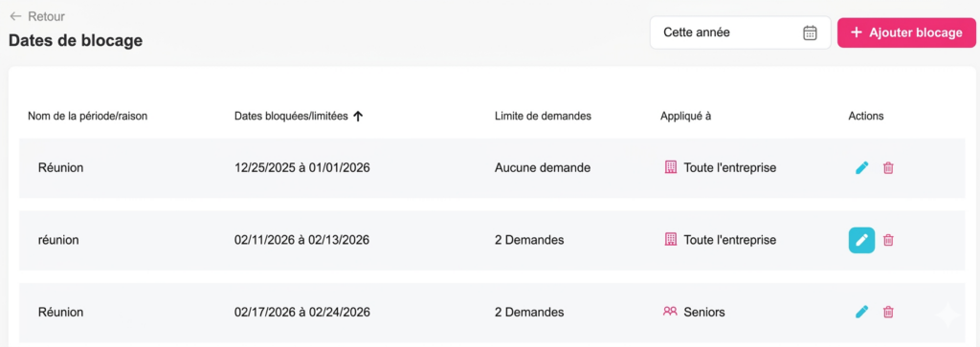Delete the 12/25/2025 Réunion blocking row

tap(888, 168)
